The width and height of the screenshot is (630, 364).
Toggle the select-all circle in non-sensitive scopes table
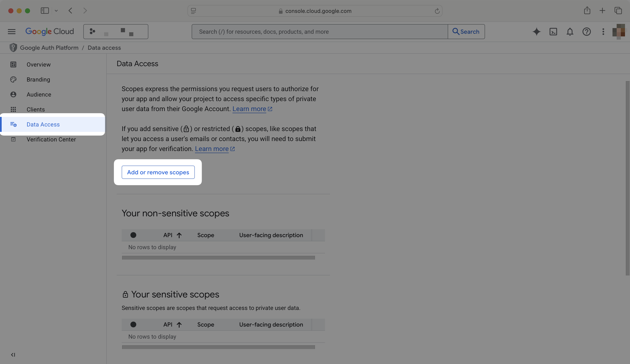(x=133, y=235)
